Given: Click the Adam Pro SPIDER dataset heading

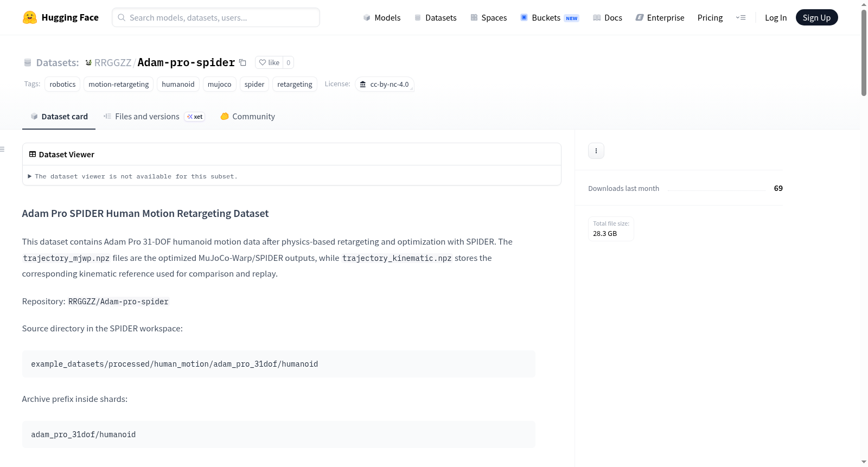Looking at the screenshot, I should click(145, 213).
